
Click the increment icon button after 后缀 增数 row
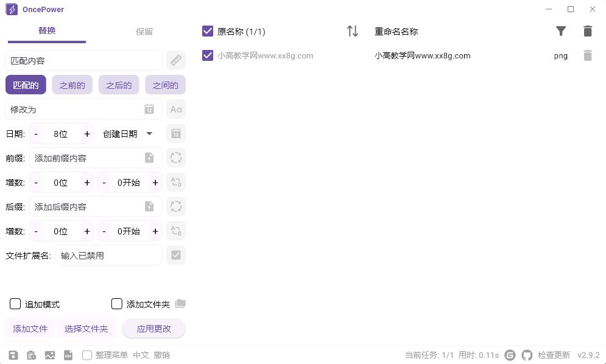(x=176, y=231)
